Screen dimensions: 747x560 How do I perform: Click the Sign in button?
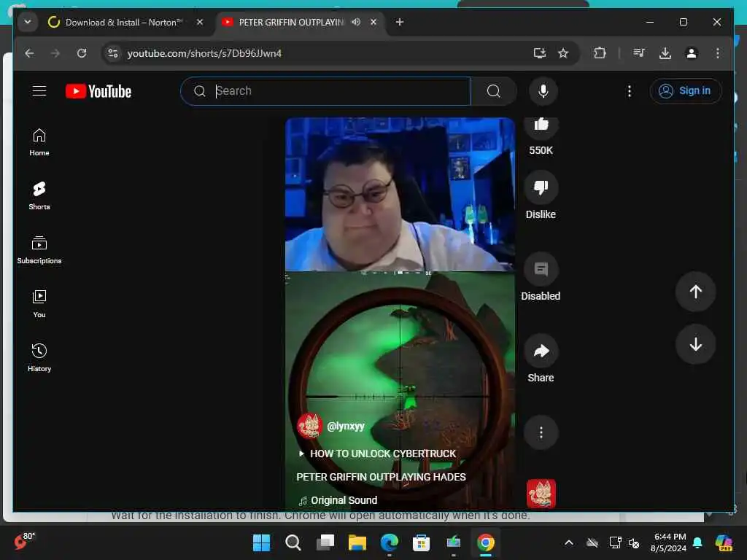(x=685, y=91)
